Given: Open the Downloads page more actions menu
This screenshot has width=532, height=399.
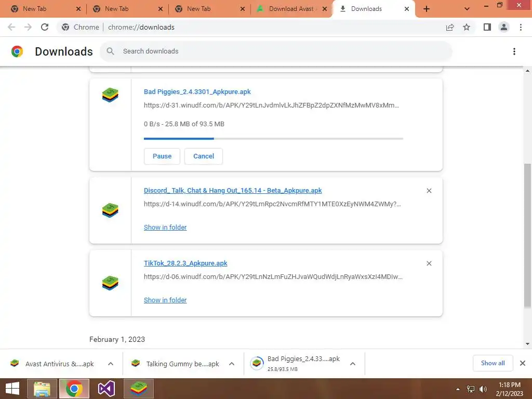Looking at the screenshot, I should click(514, 51).
